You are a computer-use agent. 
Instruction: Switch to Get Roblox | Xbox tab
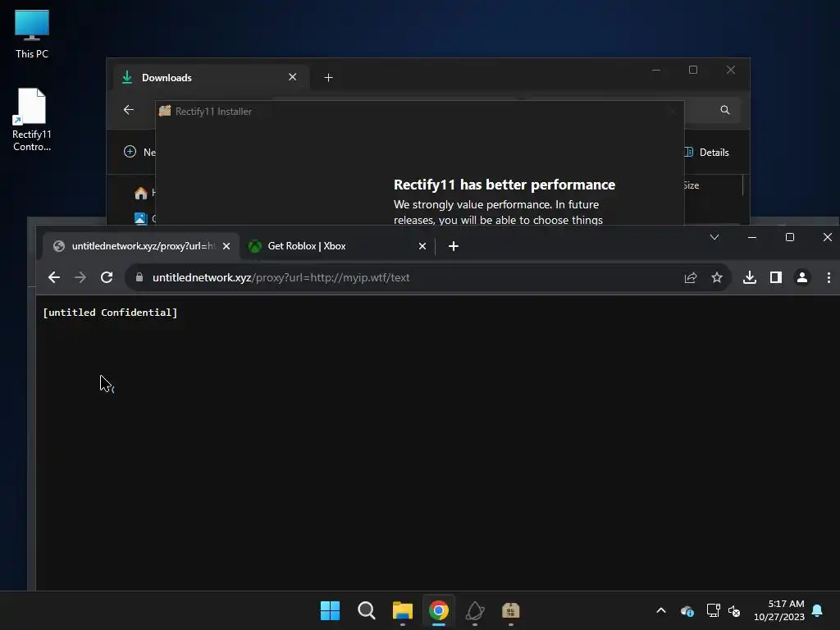(338, 246)
